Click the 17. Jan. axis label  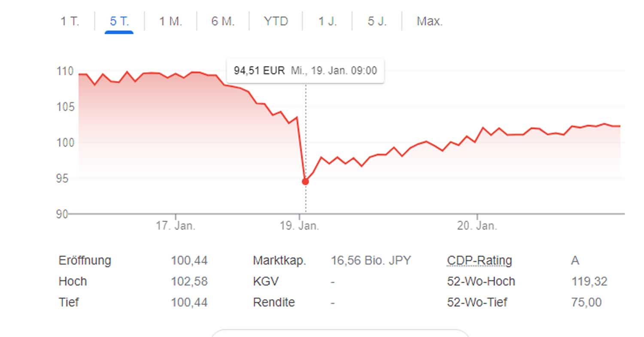175,226
